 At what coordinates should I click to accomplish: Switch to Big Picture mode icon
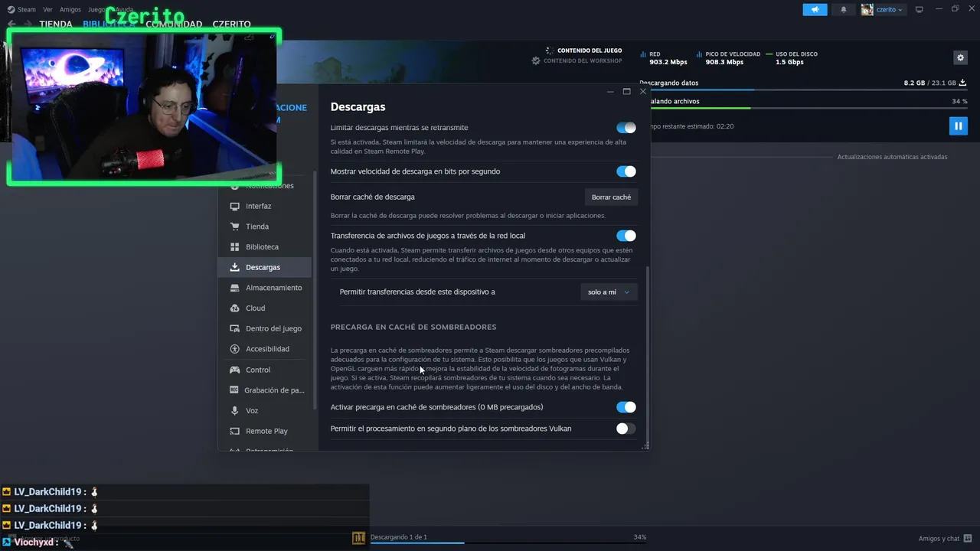920,9
